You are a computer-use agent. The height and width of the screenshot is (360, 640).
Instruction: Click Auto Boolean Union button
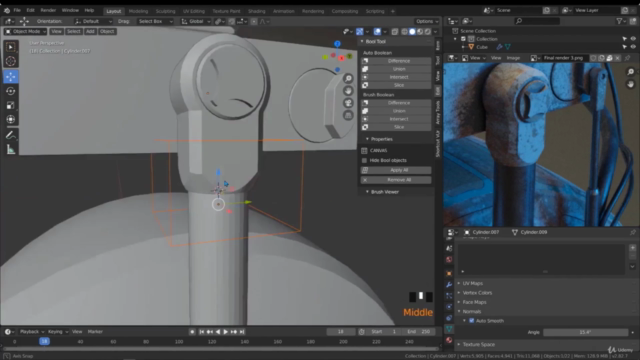[x=396, y=69]
